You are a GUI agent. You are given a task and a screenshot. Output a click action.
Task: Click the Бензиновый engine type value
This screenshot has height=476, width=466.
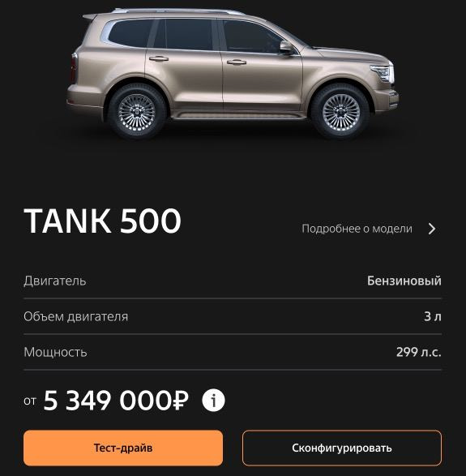(404, 281)
